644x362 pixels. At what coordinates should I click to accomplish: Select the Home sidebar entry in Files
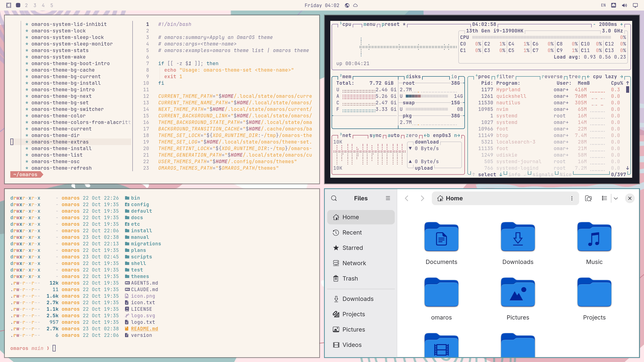point(361,217)
